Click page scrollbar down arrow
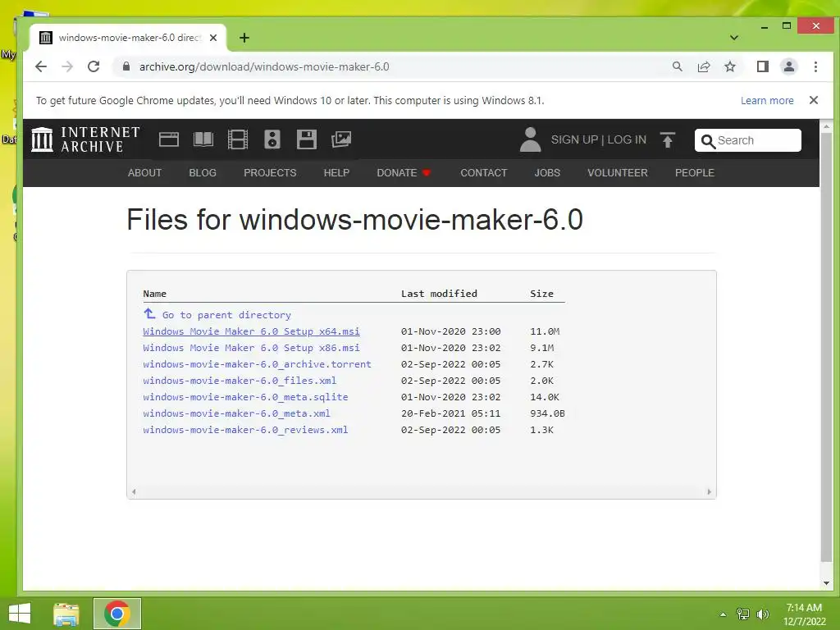 tap(826, 583)
